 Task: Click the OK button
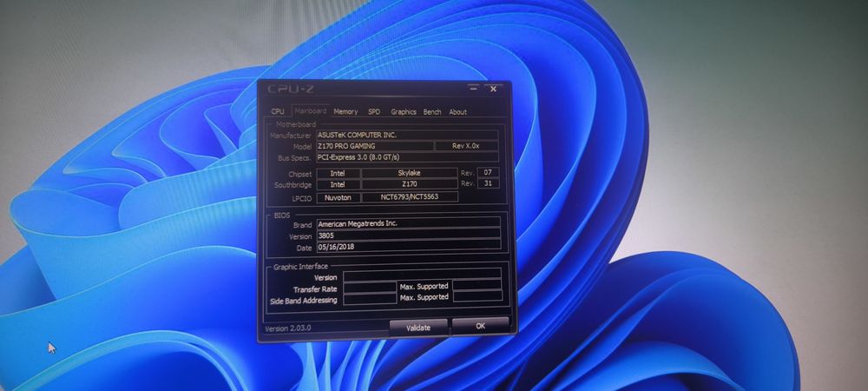[481, 326]
